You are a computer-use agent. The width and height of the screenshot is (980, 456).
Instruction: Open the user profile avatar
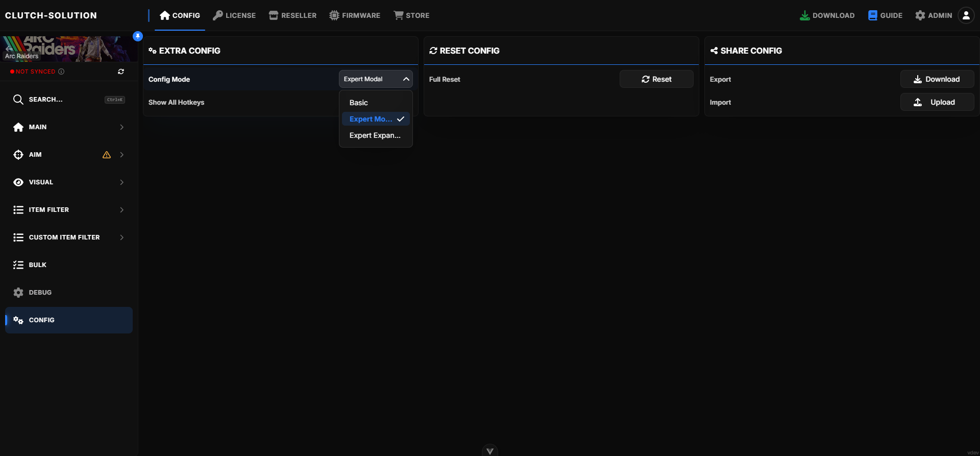(966, 15)
